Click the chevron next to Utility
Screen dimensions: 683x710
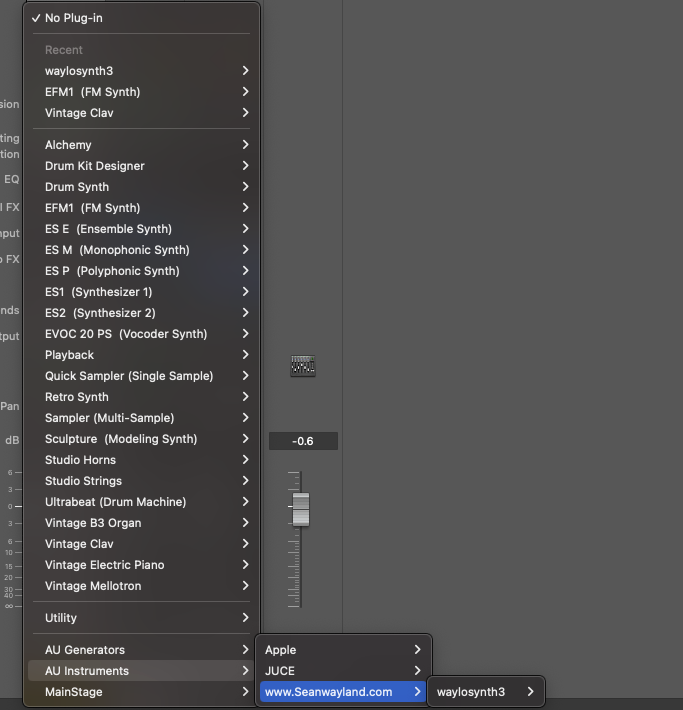pos(245,618)
